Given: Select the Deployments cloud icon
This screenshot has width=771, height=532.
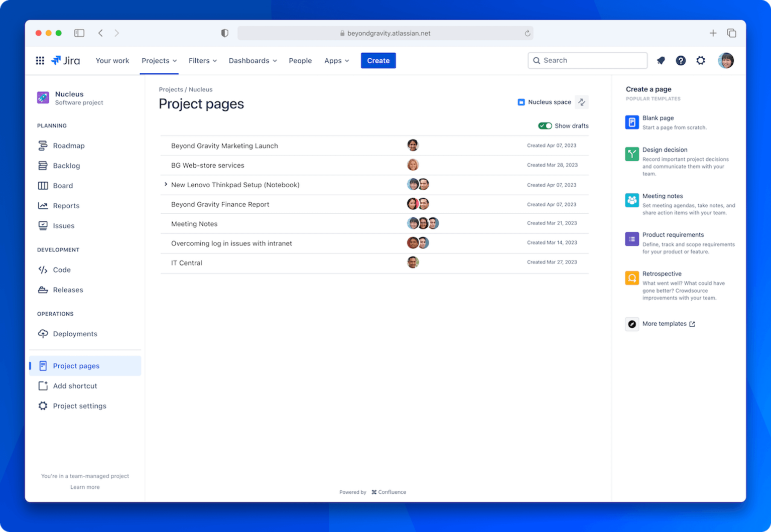Looking at the screenshot, I should pos(43,334).
